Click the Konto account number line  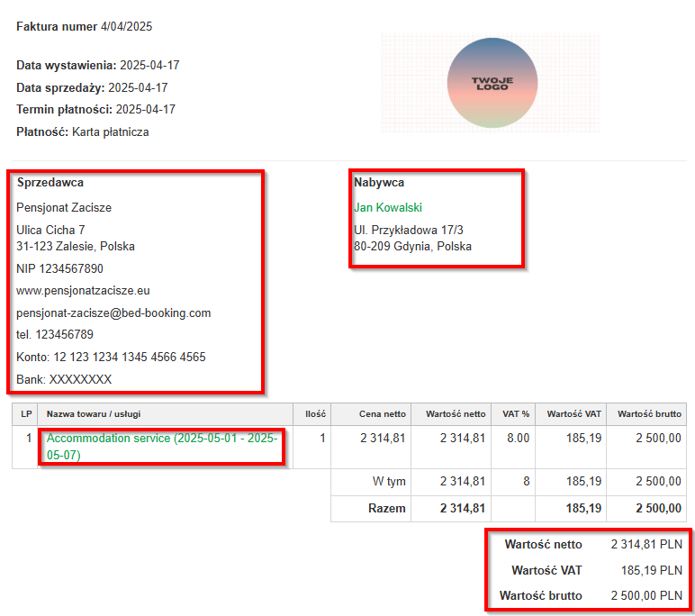[x=111, y=357]
